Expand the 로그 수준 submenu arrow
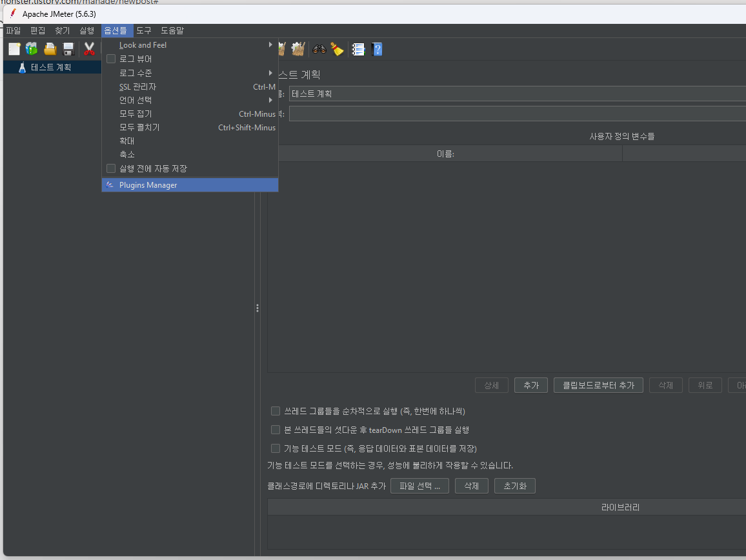The width and height of the screenshot is (746, 560). coord(270,73)
